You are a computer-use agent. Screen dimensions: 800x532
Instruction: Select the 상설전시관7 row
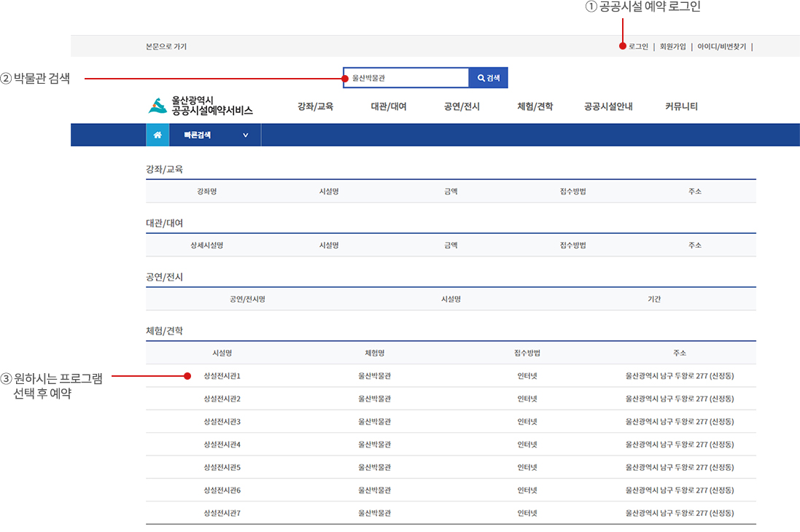pyautogui.click(x=451, y=513)
